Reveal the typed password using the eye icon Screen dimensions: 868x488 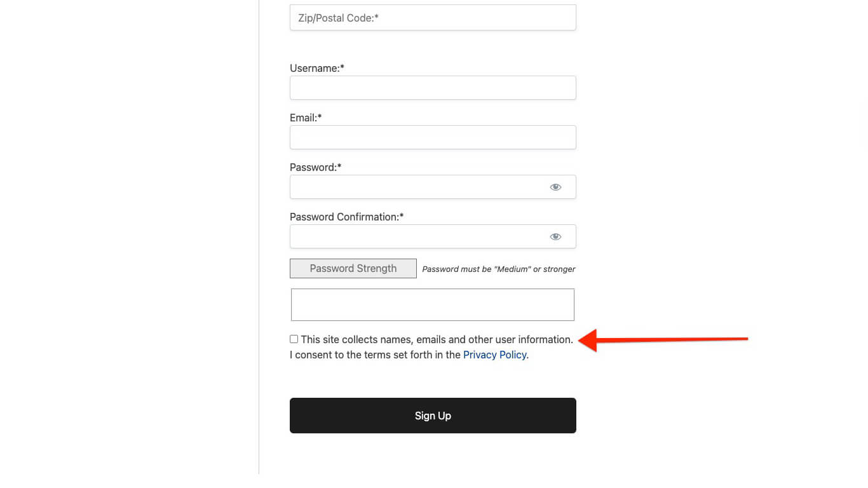click(x=555, y=187)
